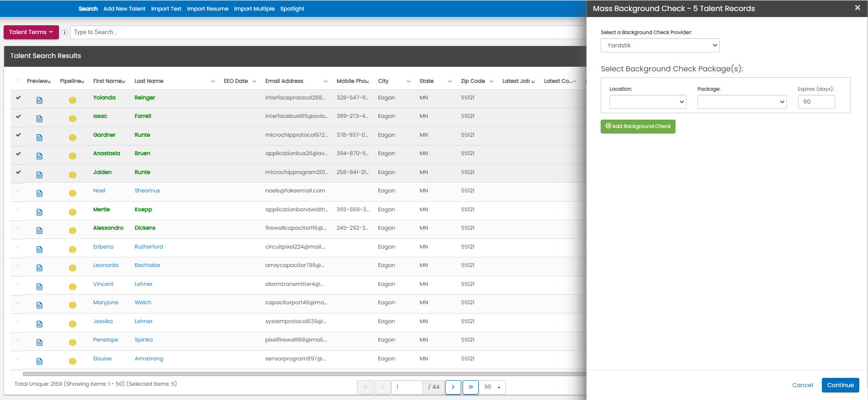The width and height of the screenshot is (868, 400).
Task: Click pipeline target icon for Maryjane Welch
Action: pos(73,305)
